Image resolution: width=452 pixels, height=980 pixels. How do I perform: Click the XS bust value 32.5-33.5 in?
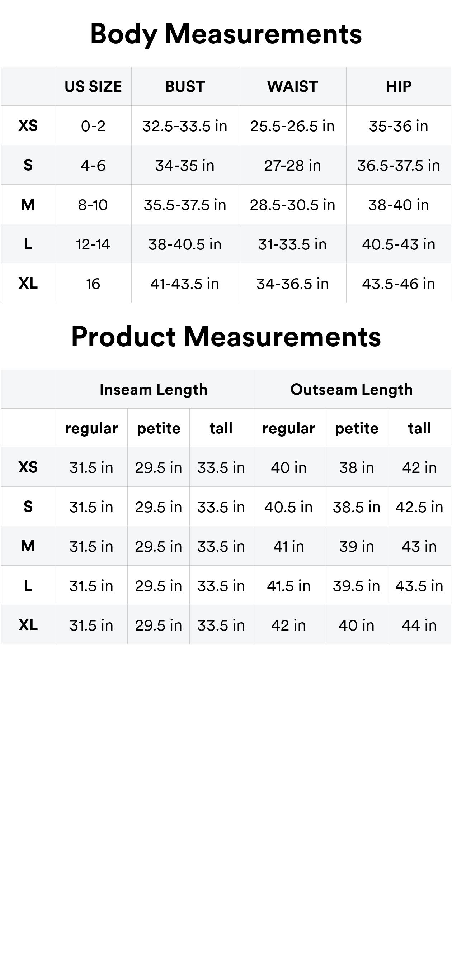tap(185, 126)
